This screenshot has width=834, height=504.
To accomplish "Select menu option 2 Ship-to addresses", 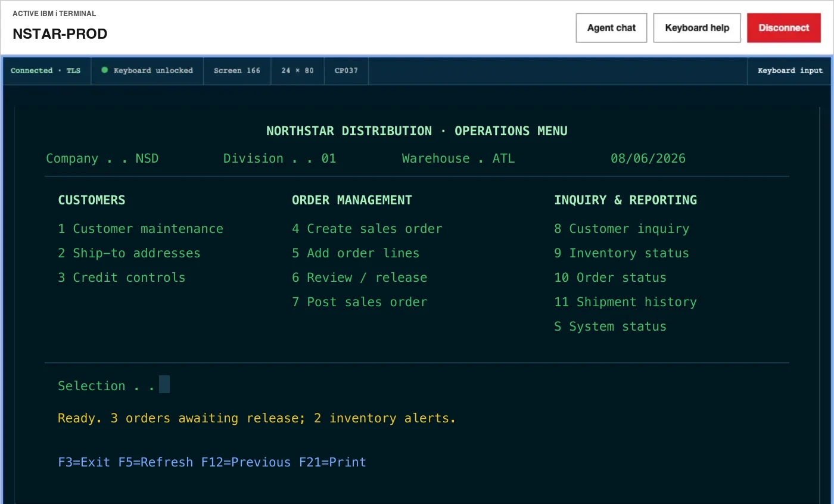I will (x=129, y=253).
